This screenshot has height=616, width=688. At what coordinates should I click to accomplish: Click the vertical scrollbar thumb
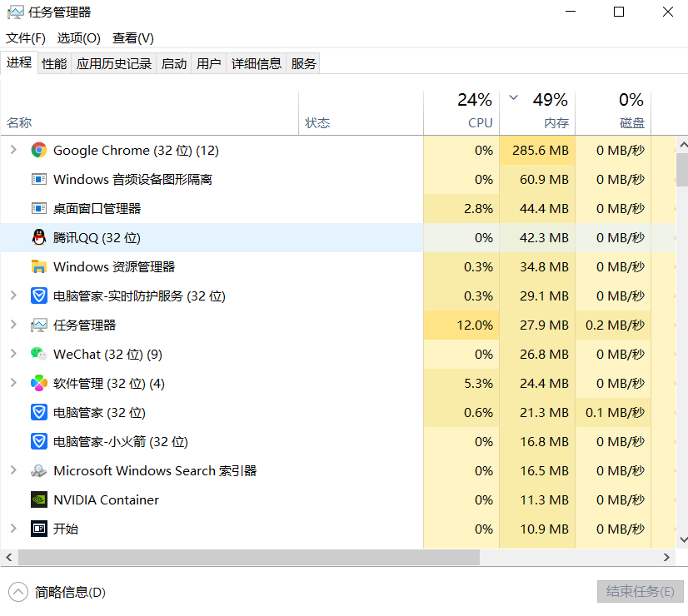pos(682,170)
